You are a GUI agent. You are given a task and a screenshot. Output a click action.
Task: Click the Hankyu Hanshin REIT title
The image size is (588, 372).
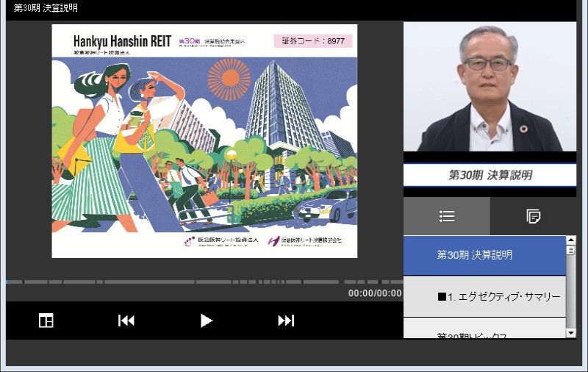[122, 41]
